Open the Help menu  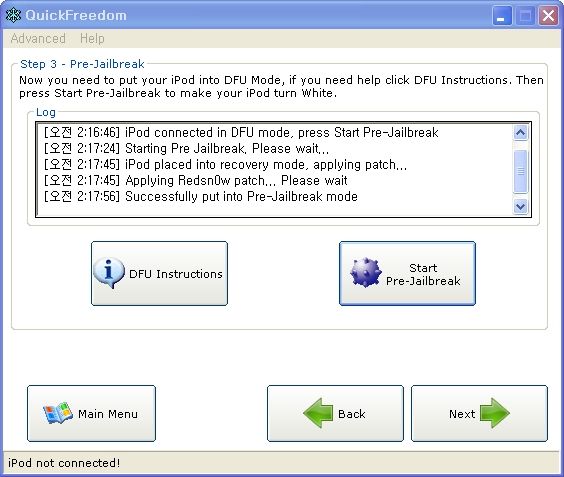point(92,38)
